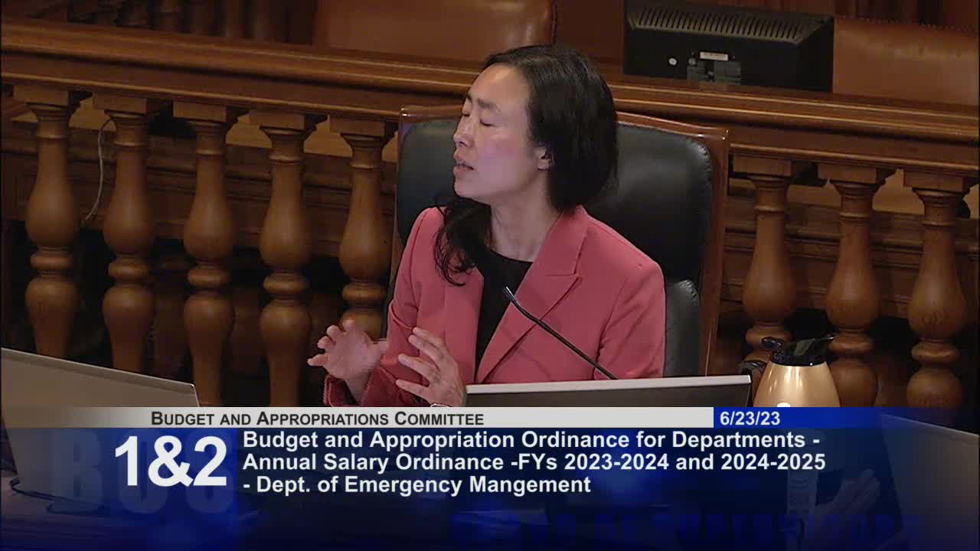Click the '1&2' agenda item number graphic
The height and width of the screenshot is (551, 980).
tap(167, 460)
